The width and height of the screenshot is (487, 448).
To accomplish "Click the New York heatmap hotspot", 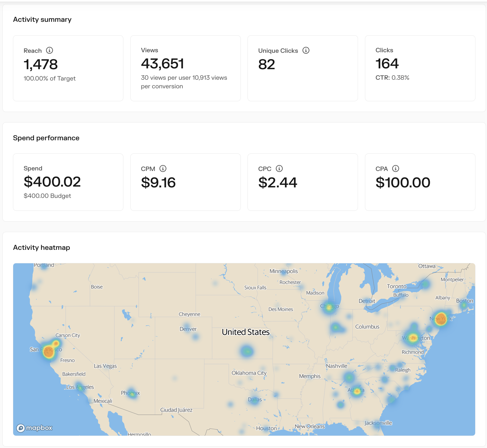I will coord(441,318).
